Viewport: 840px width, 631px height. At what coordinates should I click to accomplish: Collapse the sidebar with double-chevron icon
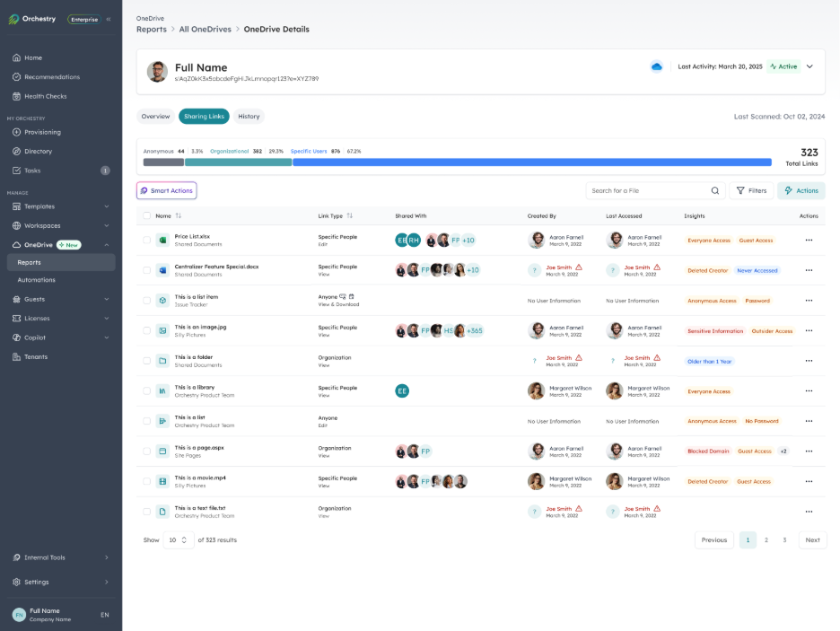pyautogui.click(x=109, y=19)
